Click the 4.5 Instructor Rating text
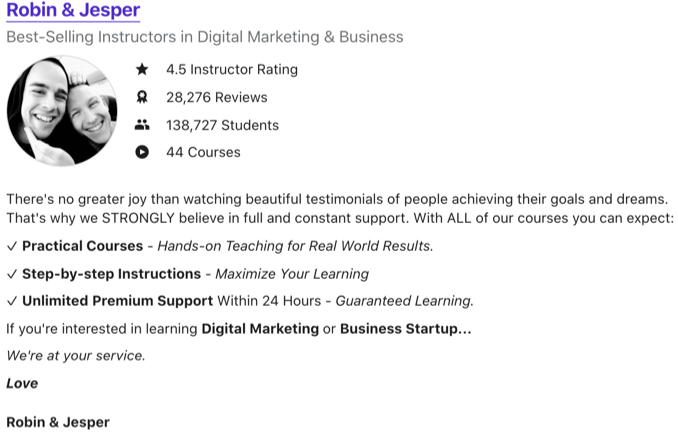The image size is (678, 435). 232,69
